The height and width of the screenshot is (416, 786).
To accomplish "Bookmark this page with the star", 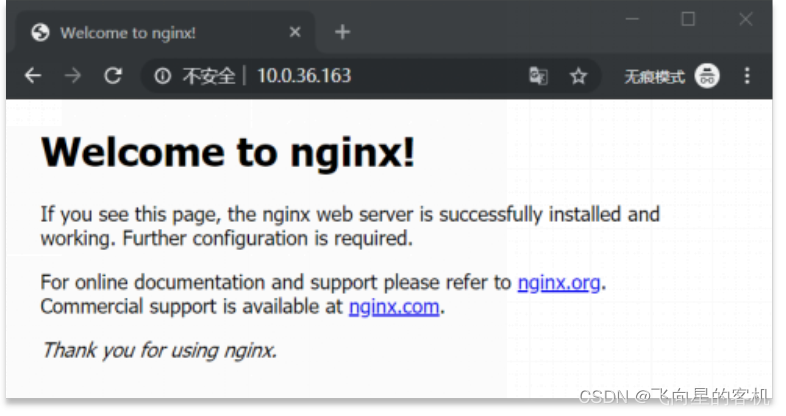I will tap(578, 76).
